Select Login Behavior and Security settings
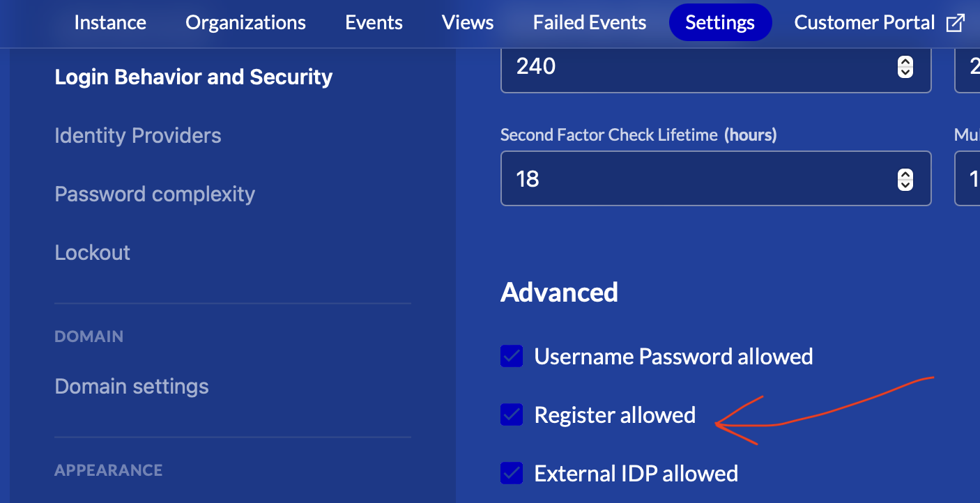This screenshot has height=503, width=980. pos(194,77)
